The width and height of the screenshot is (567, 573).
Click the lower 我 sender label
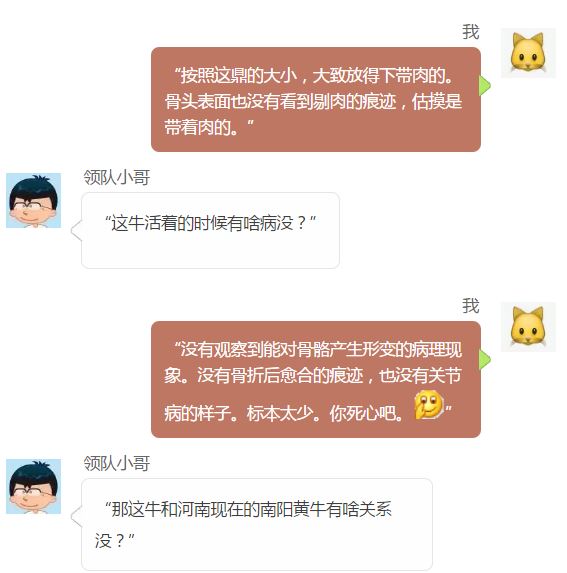[471, 306]
